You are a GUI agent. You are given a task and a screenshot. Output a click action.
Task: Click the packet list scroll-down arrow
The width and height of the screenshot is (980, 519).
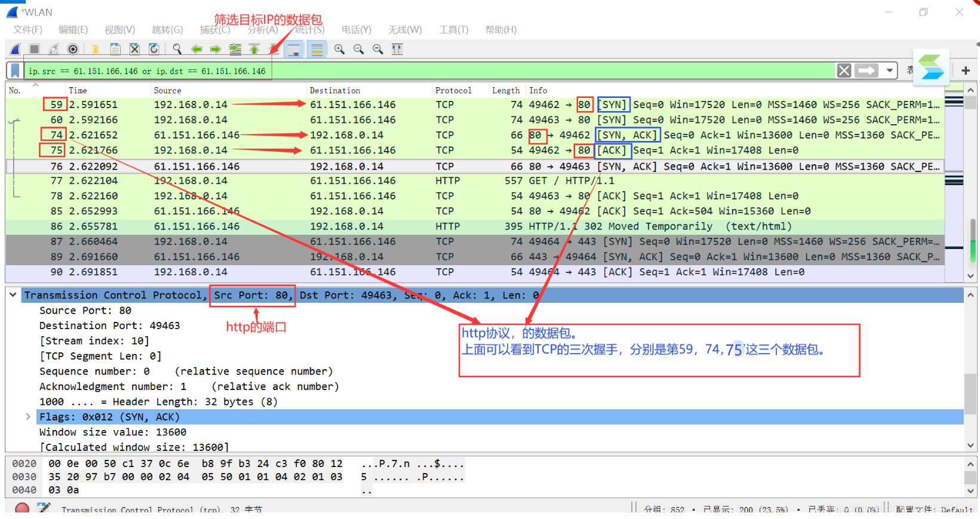tap(971, 276)
